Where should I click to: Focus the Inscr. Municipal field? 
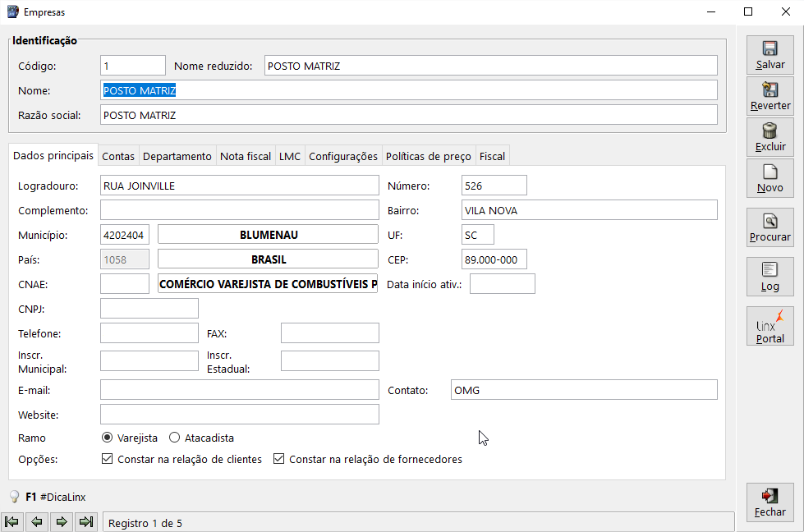pos(149,360)
